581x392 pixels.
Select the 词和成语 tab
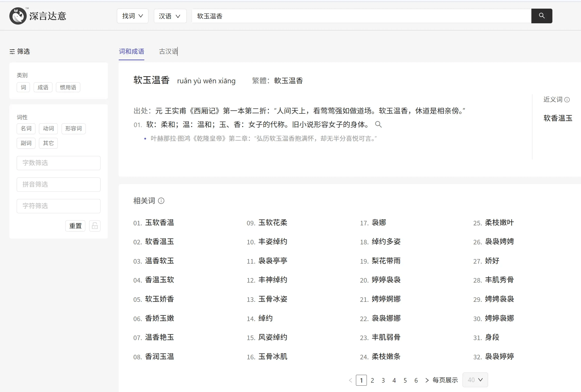coord(131,52)
